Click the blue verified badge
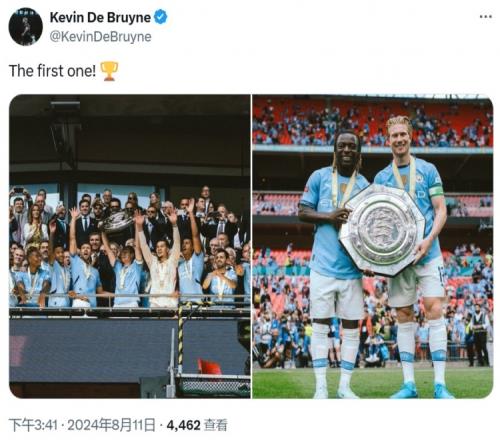 point(161,17)
